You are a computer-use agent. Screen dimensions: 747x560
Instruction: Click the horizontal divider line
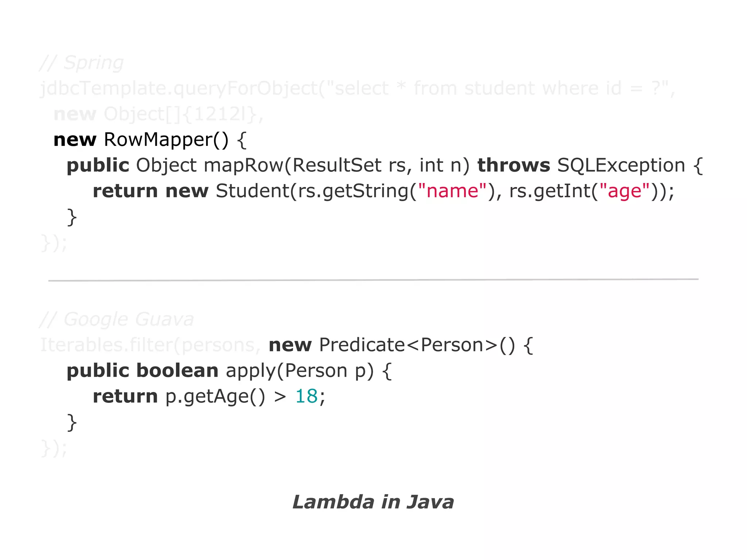(373, 280)
